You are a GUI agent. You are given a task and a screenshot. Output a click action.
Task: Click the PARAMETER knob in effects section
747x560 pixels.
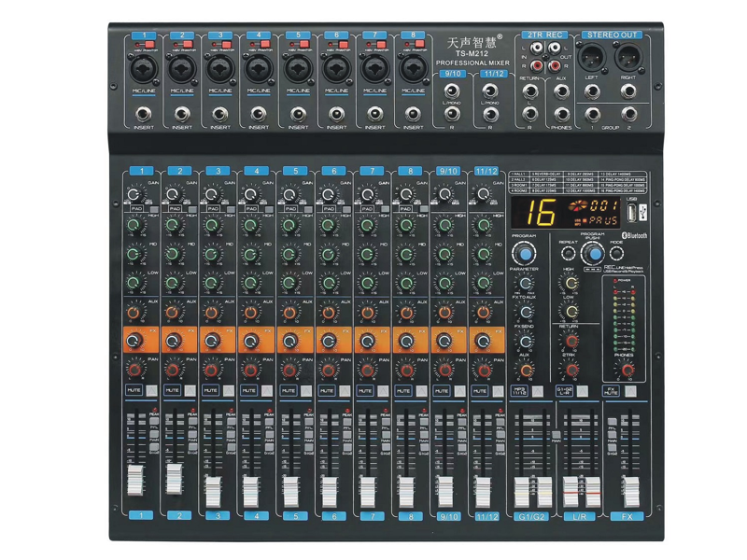525,283
